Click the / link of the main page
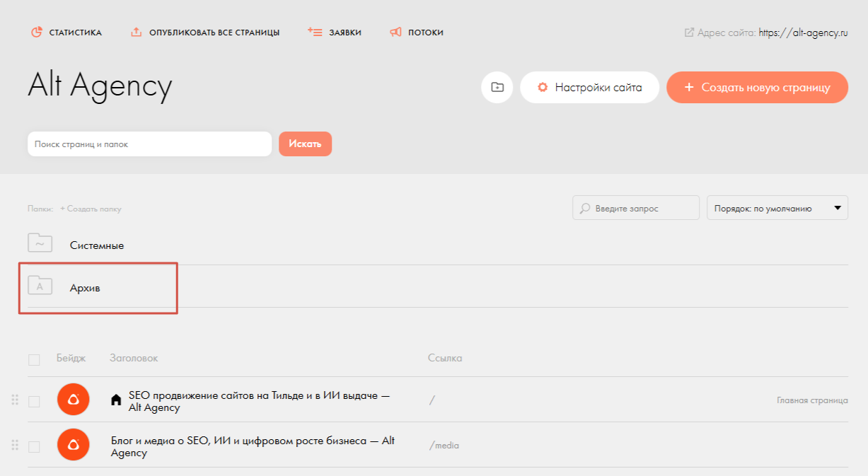 432,400
